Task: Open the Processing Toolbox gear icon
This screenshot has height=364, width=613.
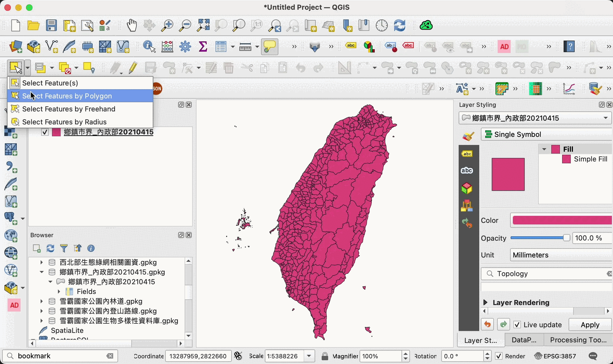Action: tap(185, 47)
